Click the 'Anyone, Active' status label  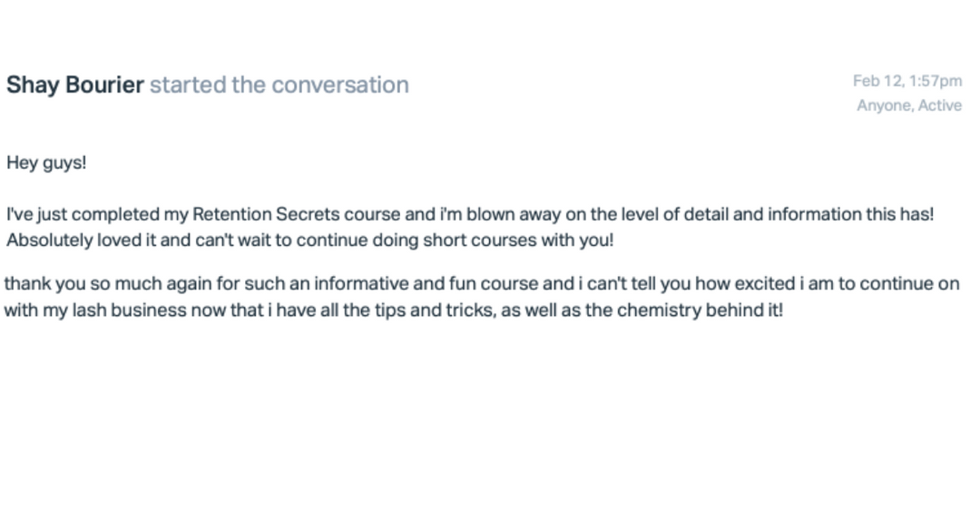tap(908, 105)
